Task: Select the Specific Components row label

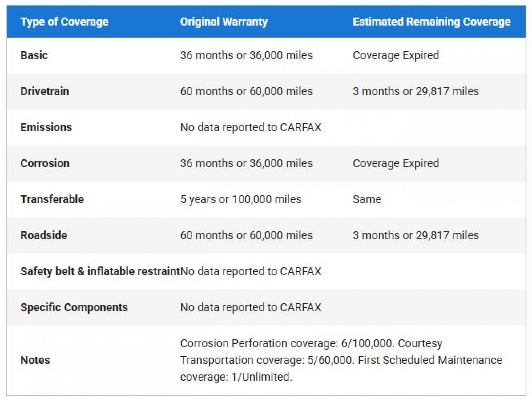Action: tap(74, 307)
